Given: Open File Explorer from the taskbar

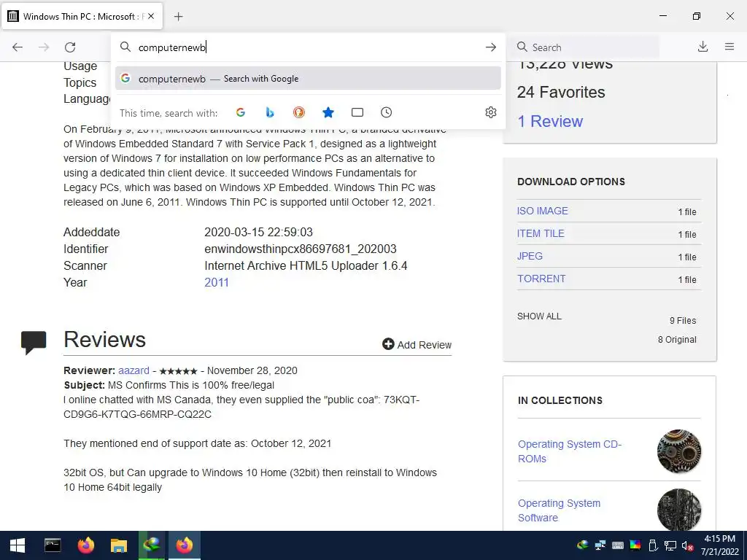Looking at the screenshot, I should pos(119,545).
